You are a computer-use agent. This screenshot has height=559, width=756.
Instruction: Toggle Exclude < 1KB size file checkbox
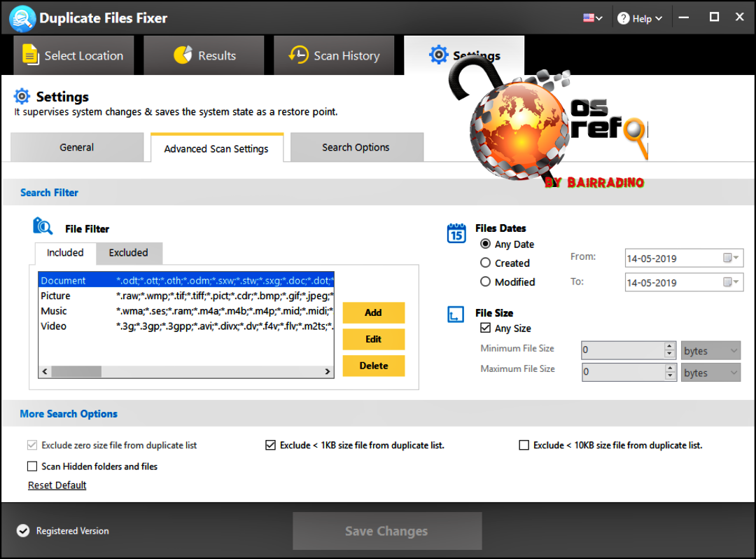pyautogui.click(x=270, y=445)
